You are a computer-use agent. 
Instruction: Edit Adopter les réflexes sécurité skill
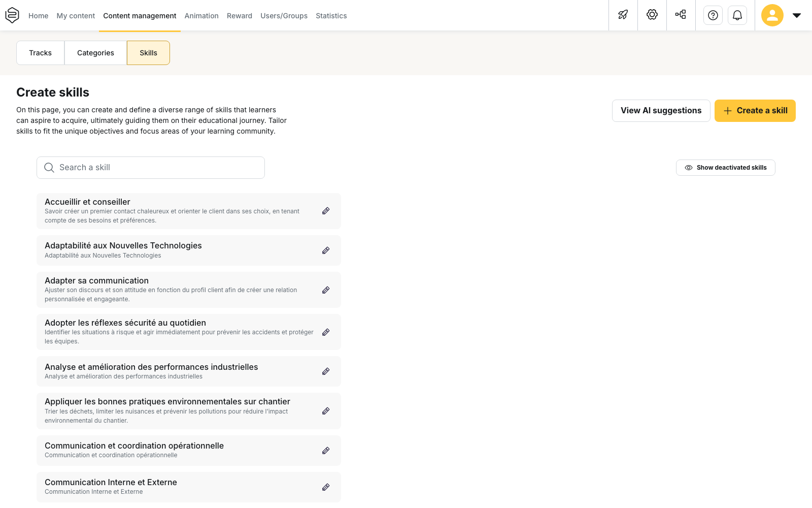(x=326, y=332)
